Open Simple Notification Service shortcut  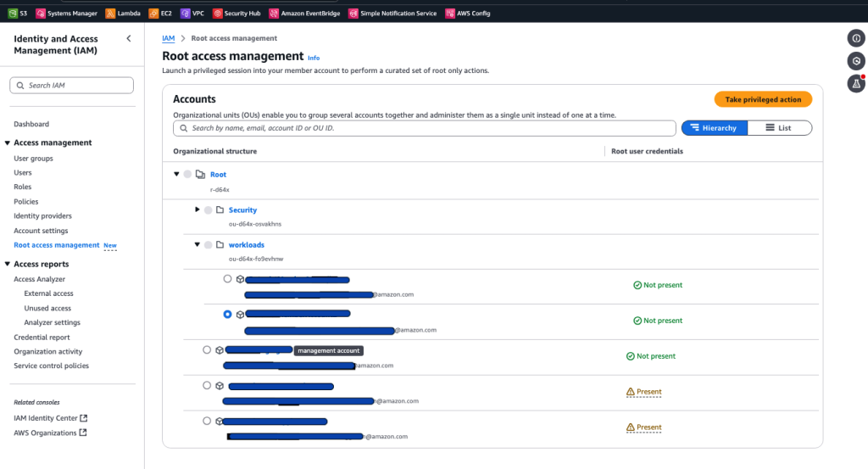(392, 14)
